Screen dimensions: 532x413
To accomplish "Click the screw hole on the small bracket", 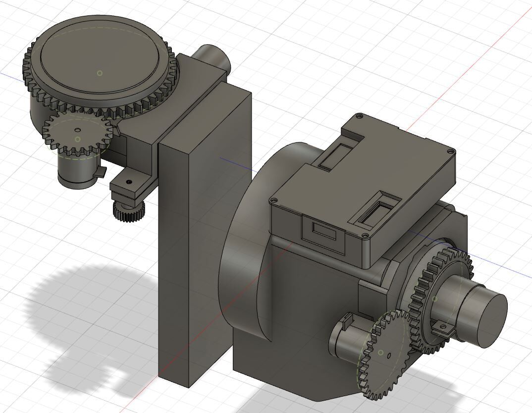I will [128, 182].
